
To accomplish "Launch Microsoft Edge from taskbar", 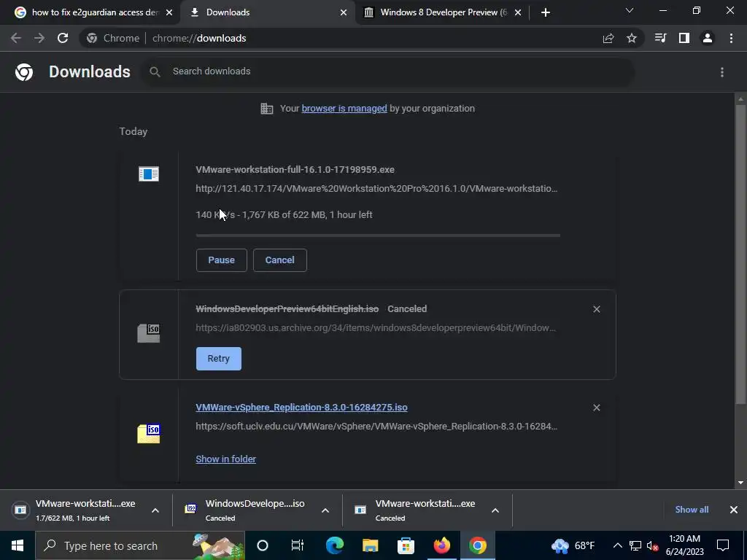I will [x=335, y=545].
